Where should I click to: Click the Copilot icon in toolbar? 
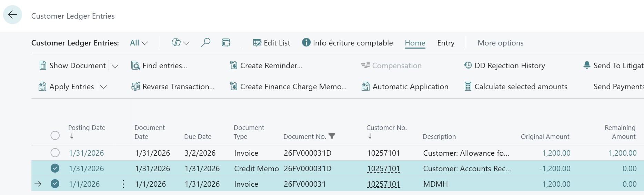[x=176, y=43]
